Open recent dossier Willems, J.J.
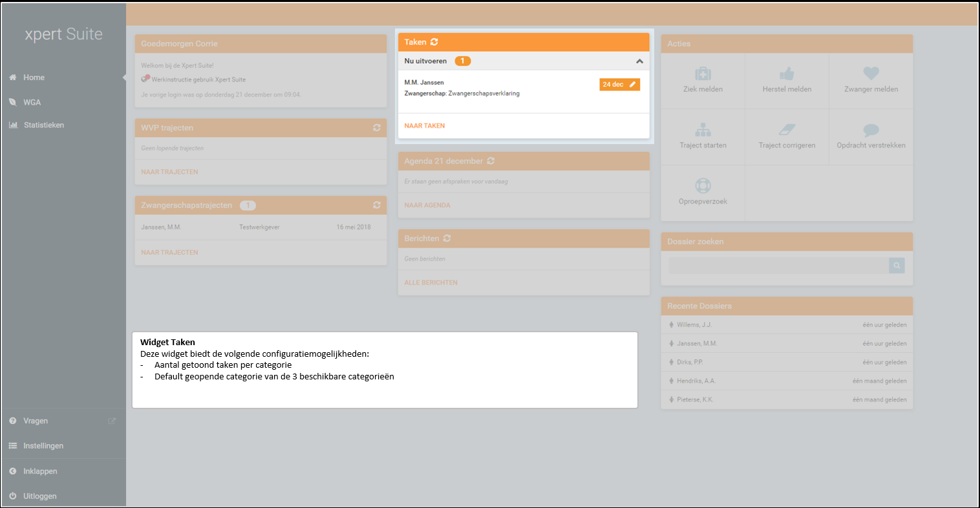 click(x=694, y=325)
